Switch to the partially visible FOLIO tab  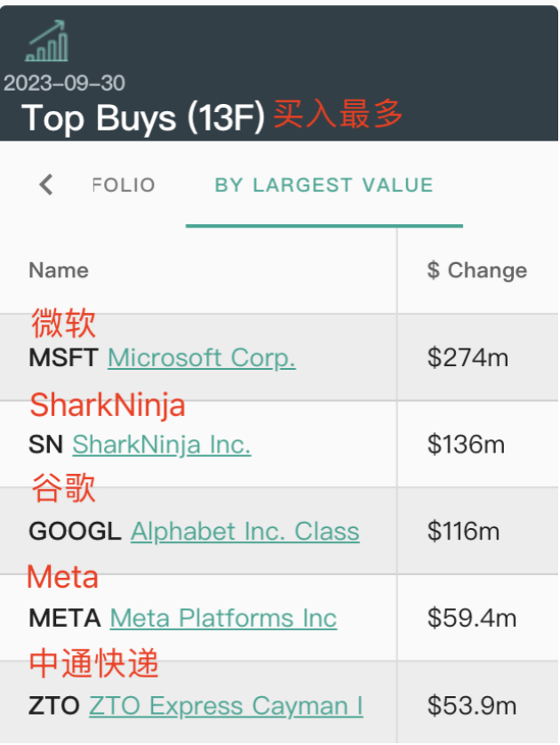[124, 185]
